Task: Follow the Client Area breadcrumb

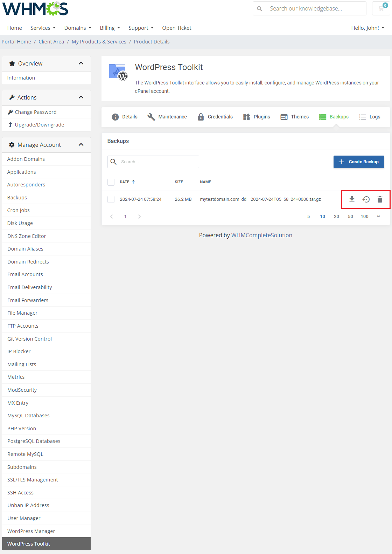Action: click(51, 42)
